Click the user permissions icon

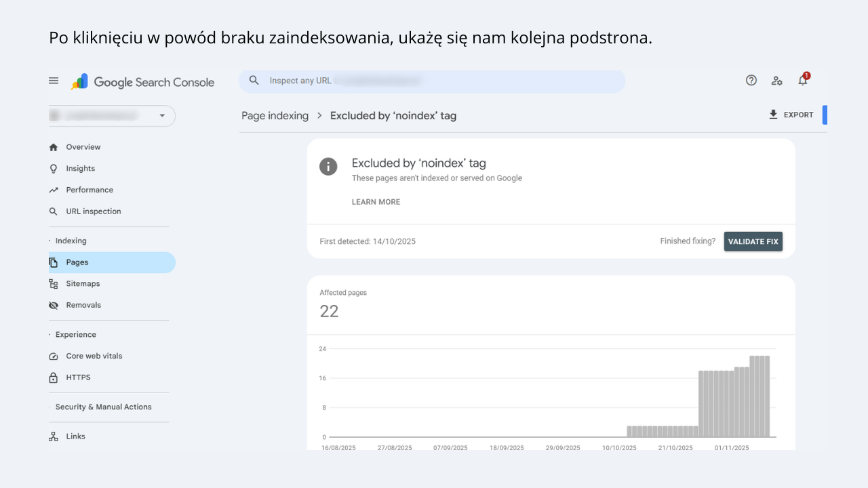777,80
